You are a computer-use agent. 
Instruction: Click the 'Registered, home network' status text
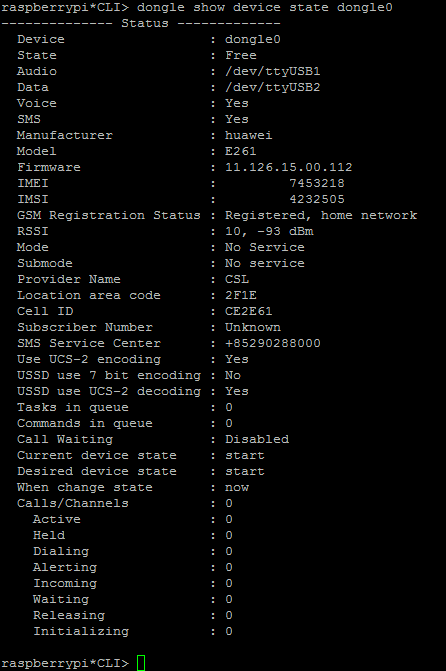coord(321,215)
